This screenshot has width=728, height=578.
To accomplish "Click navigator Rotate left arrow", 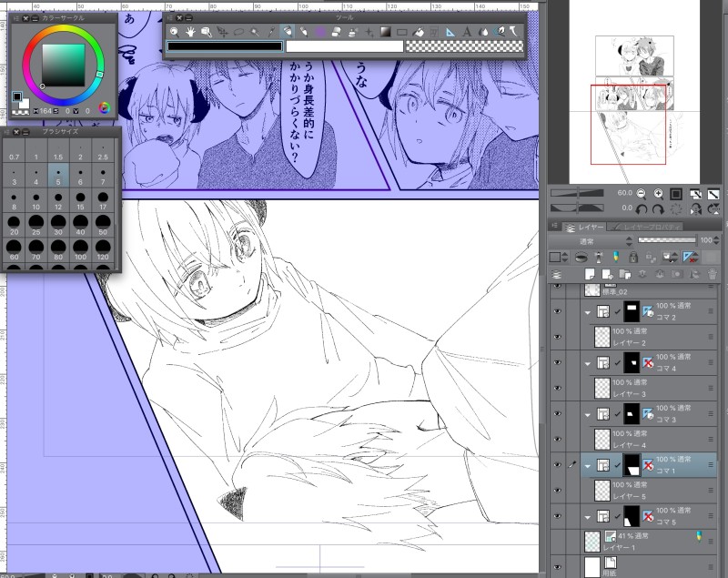I will pyautogui.click(x=642, y=209).
